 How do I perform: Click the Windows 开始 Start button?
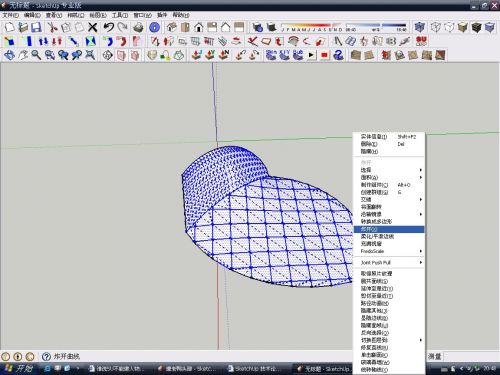coord(20,368)
